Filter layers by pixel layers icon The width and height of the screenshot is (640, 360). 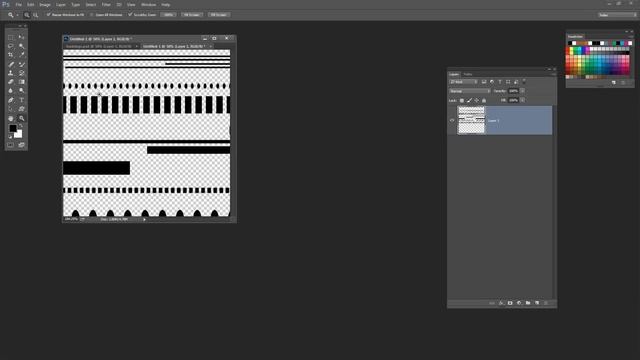(484, 82)
